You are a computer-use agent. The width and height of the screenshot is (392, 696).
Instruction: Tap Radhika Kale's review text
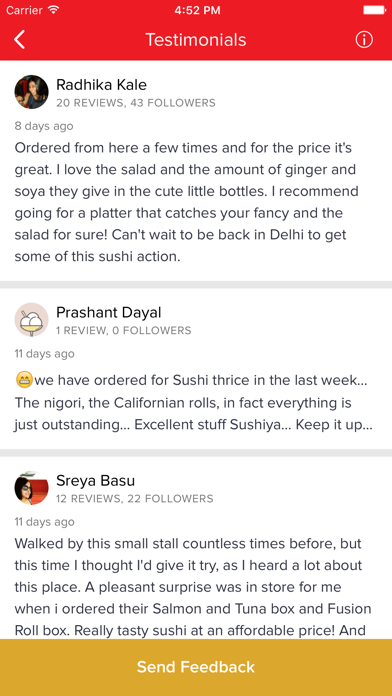pyautogui.click(x=186, y=202)
